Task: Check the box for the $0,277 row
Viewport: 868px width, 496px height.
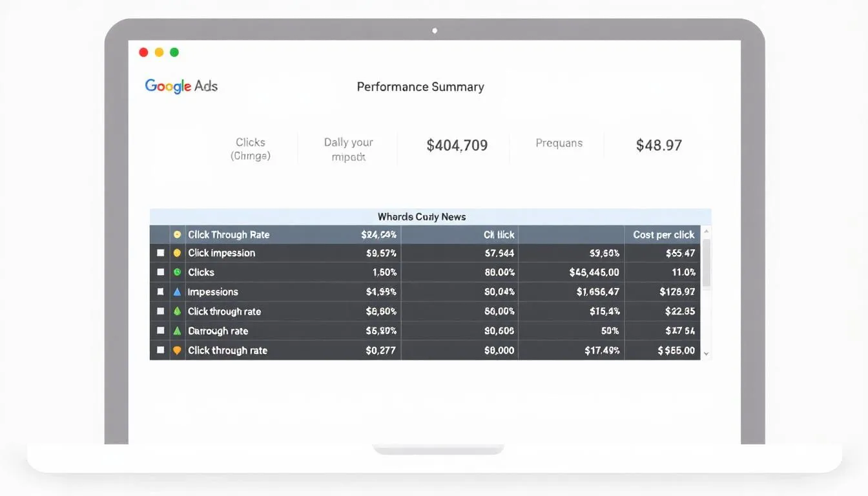Action: 160,350
